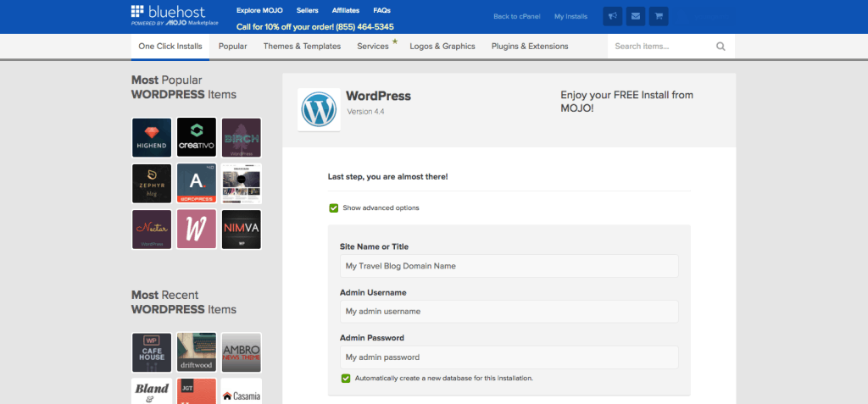Toggle automatically create new database checkbox
This screenshot has height=404, width=868.
coord(346,379)
